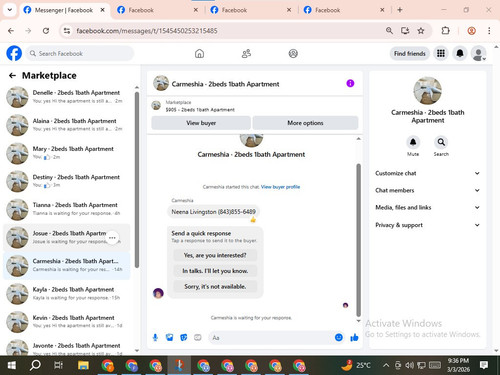
Task: Click the More options button
Action: coord(305,123)
